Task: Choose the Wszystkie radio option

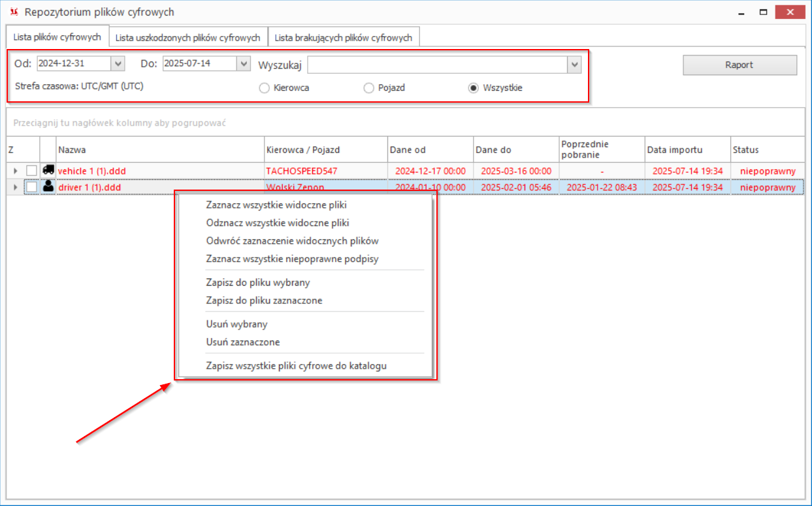Action: (x=474, y=88)
